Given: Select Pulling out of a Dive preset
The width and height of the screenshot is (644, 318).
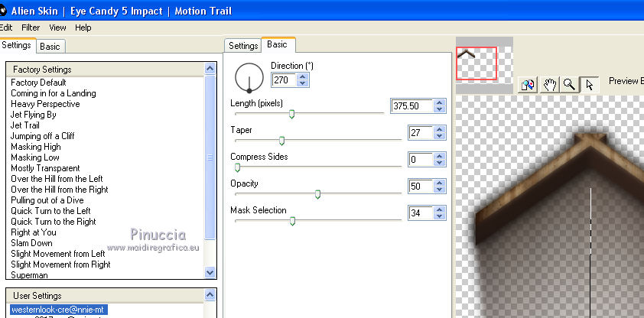Looking at the screenshot, I should (x=47, y=200).
